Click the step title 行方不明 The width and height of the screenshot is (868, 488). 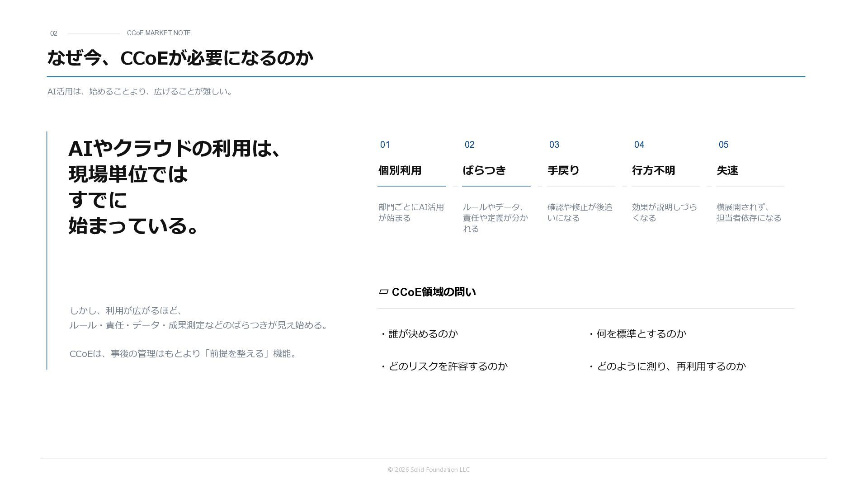click(x=653, y=170)
